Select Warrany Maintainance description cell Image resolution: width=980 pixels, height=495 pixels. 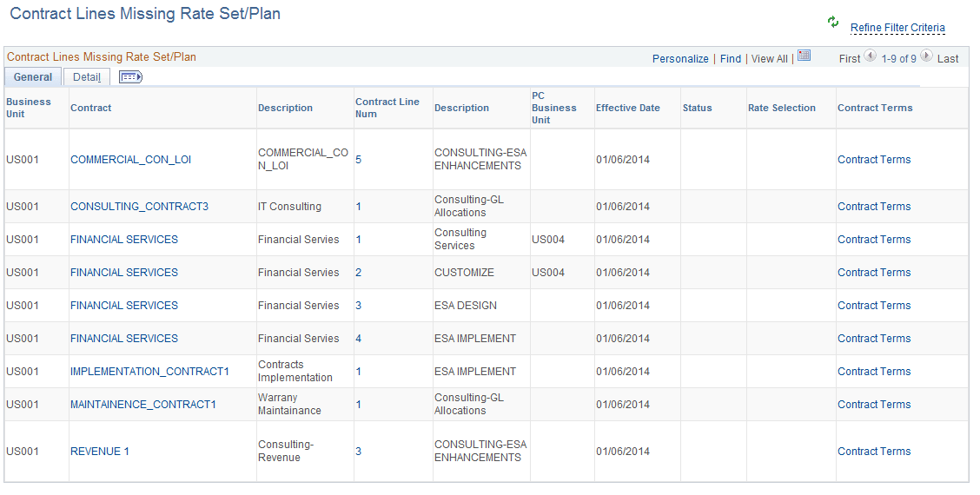[x=289, y=405]
